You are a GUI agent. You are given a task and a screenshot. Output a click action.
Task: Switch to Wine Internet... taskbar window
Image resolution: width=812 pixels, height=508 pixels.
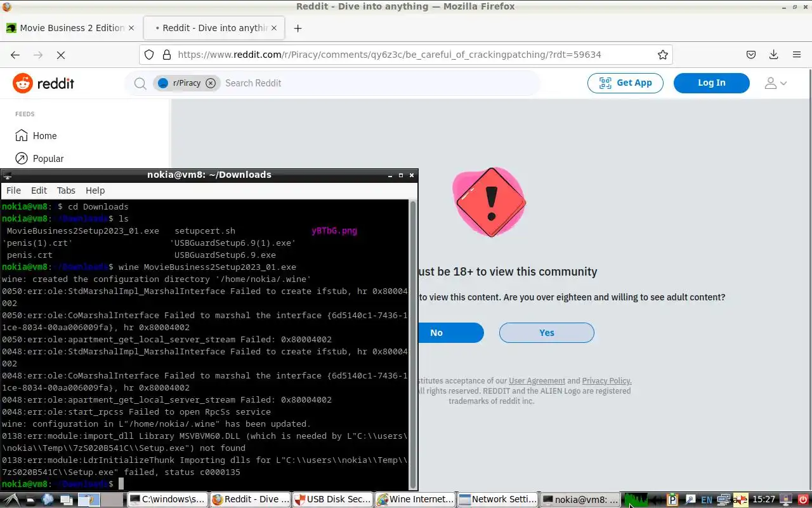point(415,500)
